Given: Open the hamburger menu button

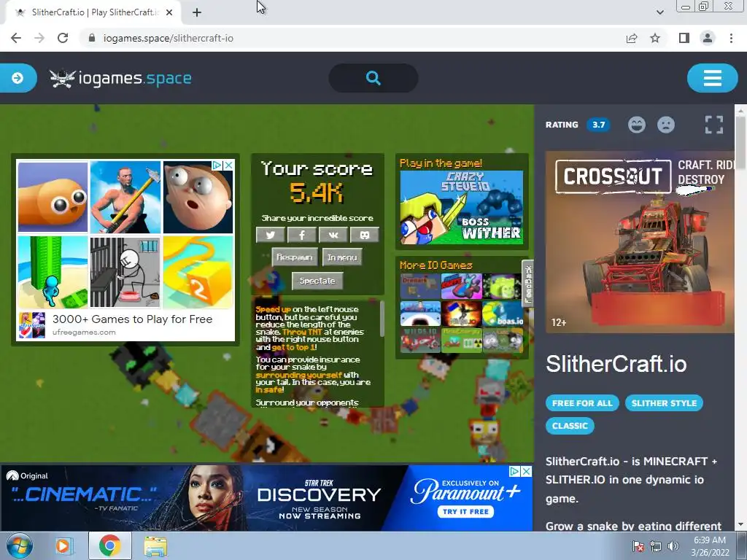Looking at the screenshot, I should (x=712, y=77).
